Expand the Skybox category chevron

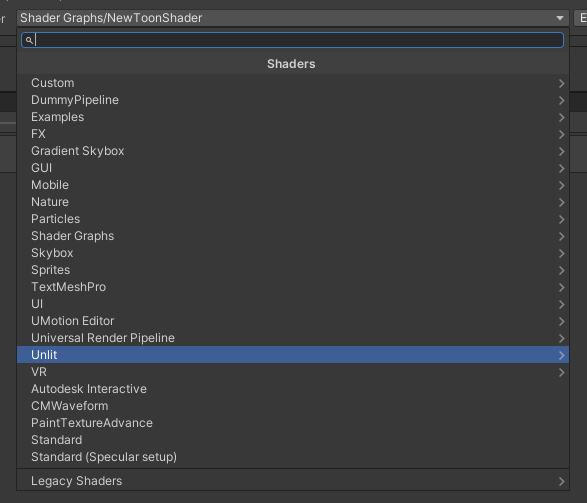click(x=561, y=253)
